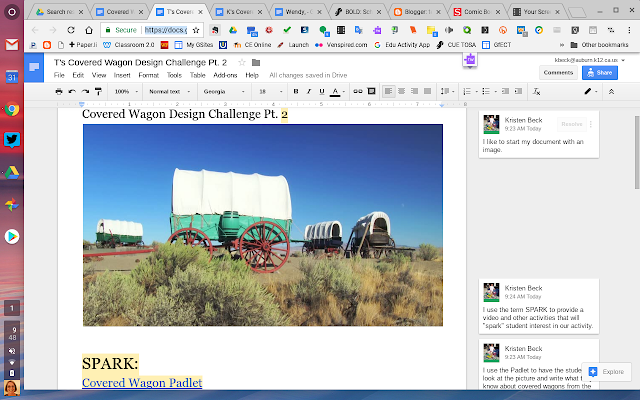Open more options on first comment
640x400 pixels.
tap(591, 124)
